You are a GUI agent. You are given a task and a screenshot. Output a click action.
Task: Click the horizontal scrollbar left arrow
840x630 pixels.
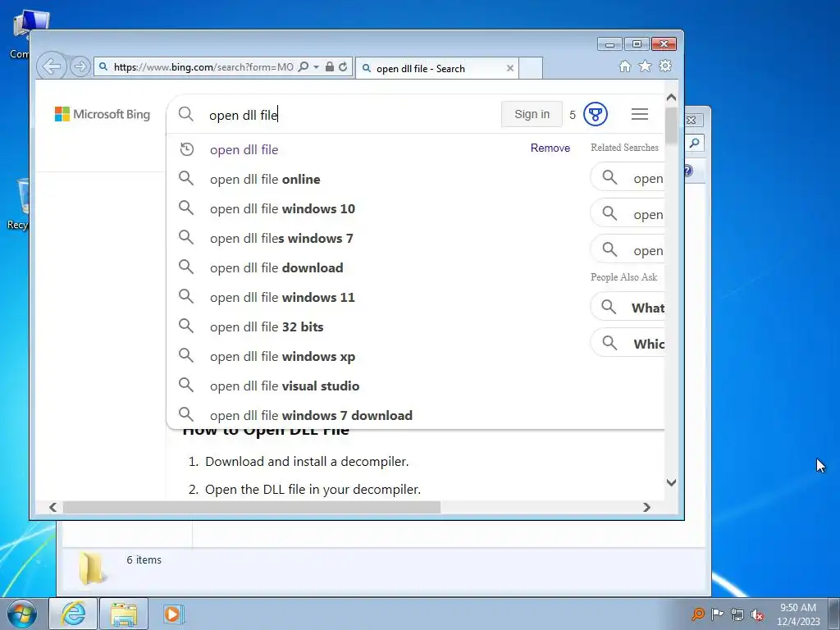pyautogui.click(x=52, y=507)
